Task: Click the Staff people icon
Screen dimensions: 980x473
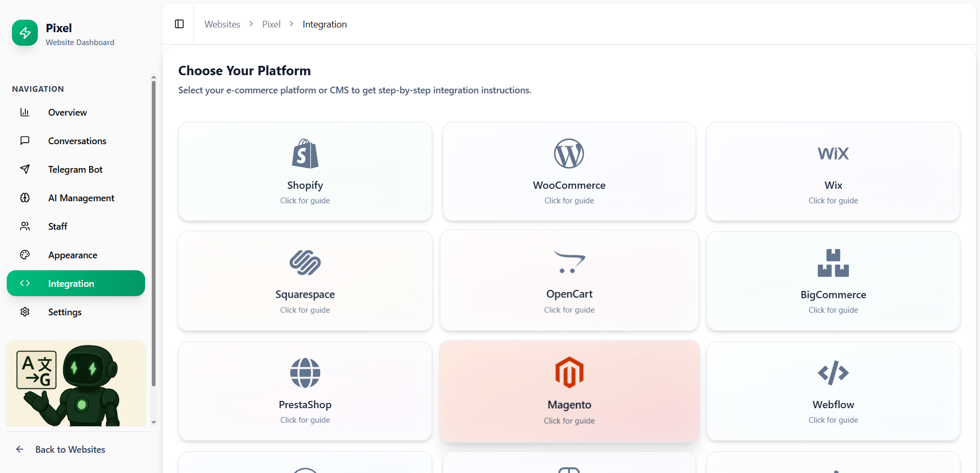Action: point(25,226)
